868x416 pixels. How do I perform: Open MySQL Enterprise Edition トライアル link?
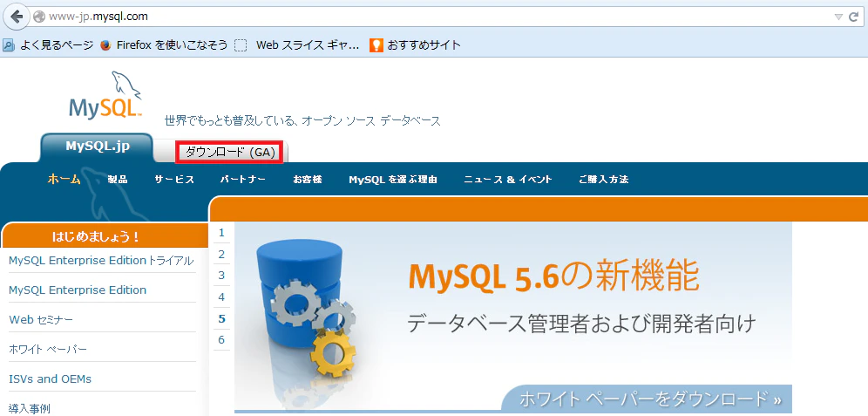[101, 261]
